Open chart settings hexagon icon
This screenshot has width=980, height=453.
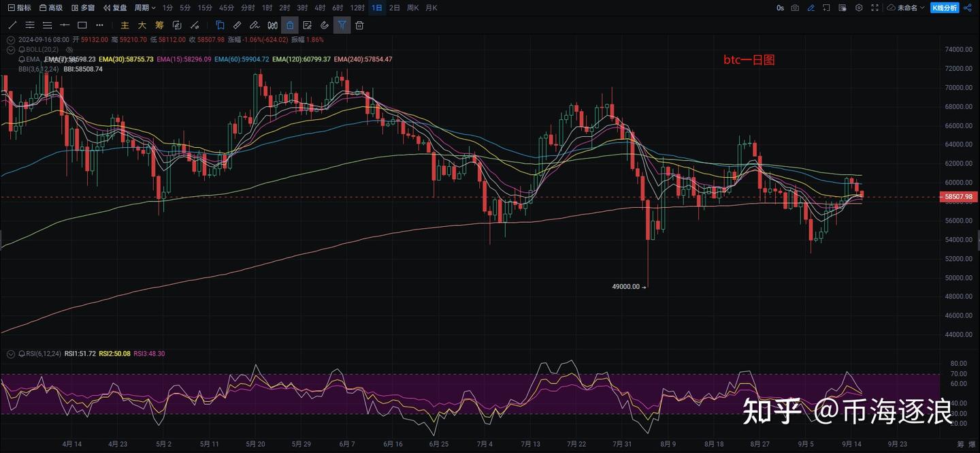pos(859,7)
